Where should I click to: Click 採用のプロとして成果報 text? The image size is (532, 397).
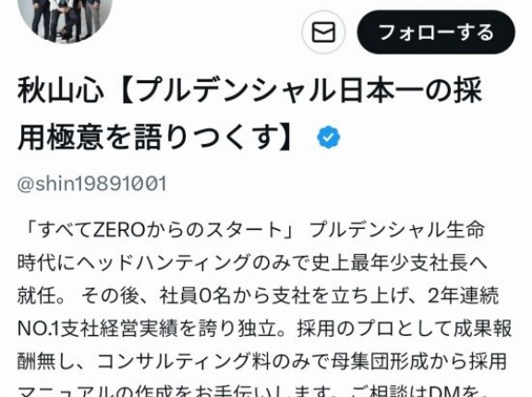[405, 329]
